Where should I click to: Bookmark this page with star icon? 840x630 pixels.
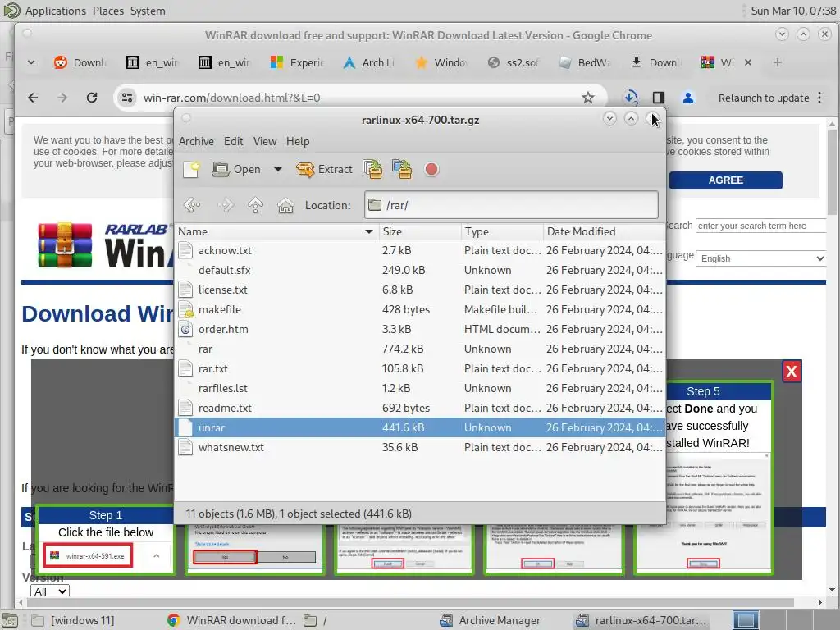[x=587, y=98]
